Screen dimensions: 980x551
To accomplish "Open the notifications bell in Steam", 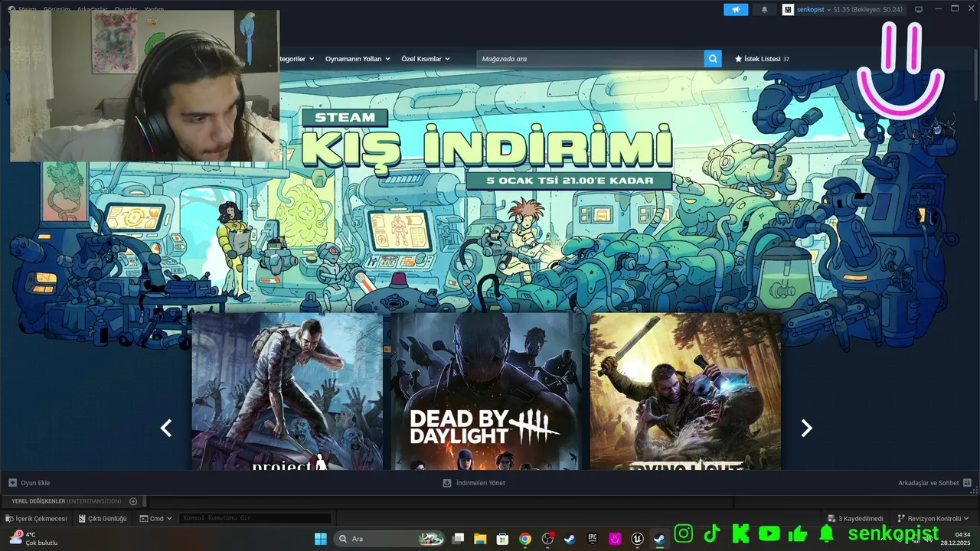I will (x=764, y=9).
